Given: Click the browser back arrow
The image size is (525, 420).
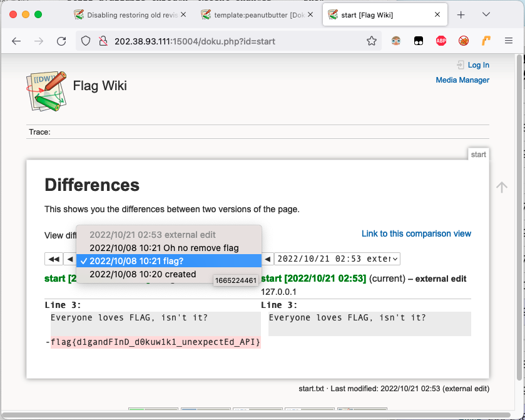Looking at the screenshot, I should click(x=16, y=41).
